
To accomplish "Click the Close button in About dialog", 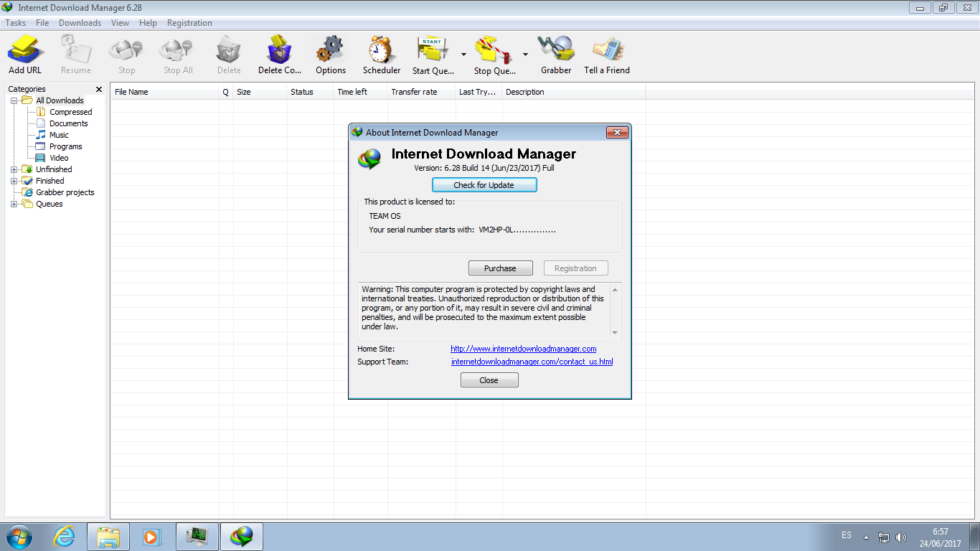I will click(x=489, y=380).
